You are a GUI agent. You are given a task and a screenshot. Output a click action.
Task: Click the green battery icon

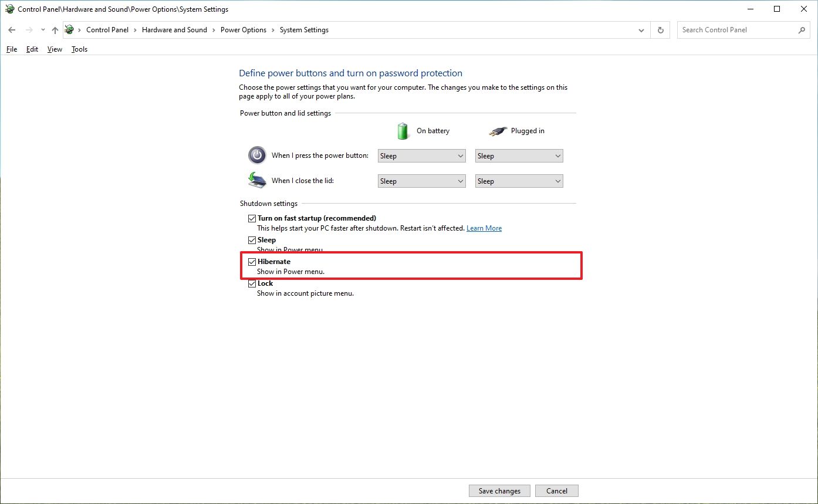(x=403, y=131)
